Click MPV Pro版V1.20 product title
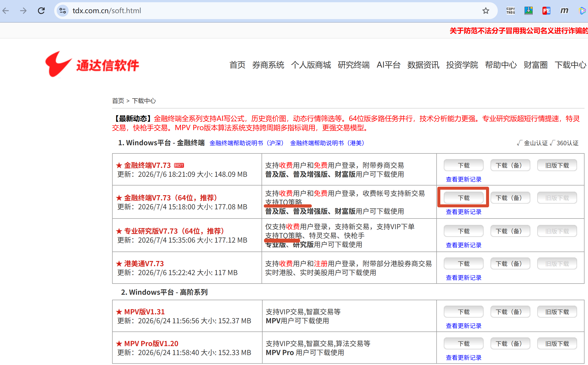 (x=151, y=344)
